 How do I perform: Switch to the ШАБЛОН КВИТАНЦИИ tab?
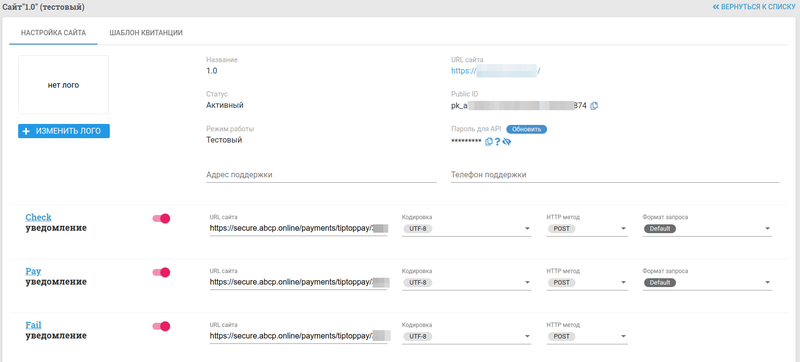tap(146, 33)
